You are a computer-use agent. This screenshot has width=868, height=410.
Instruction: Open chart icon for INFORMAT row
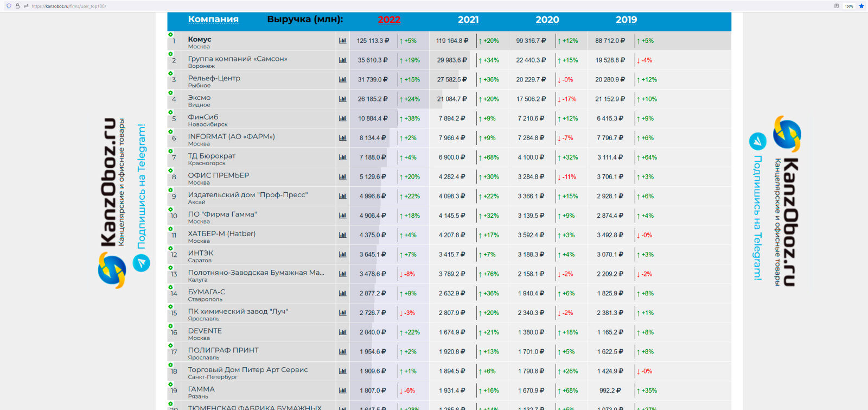(x=342, y=138)
